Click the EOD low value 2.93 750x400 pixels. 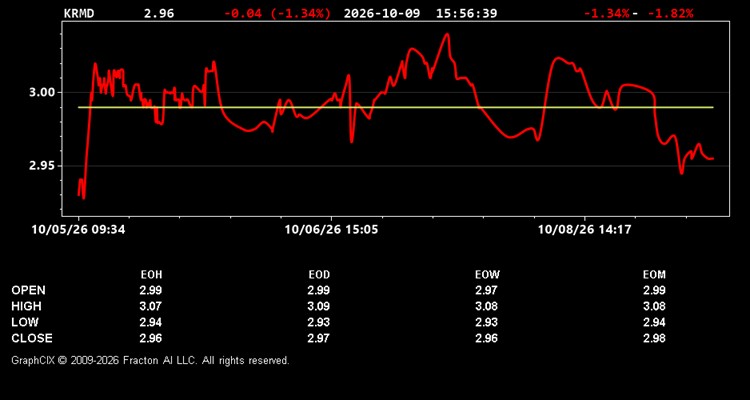pyautogui.click(x=319, y=322)
